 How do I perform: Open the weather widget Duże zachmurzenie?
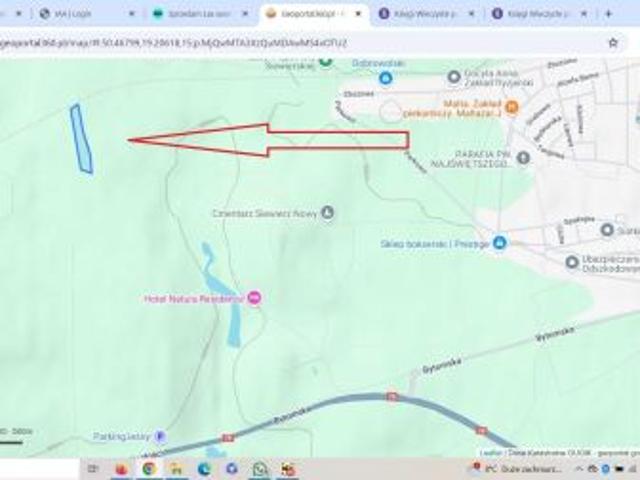pyautogui.click(x=519, y=469)
